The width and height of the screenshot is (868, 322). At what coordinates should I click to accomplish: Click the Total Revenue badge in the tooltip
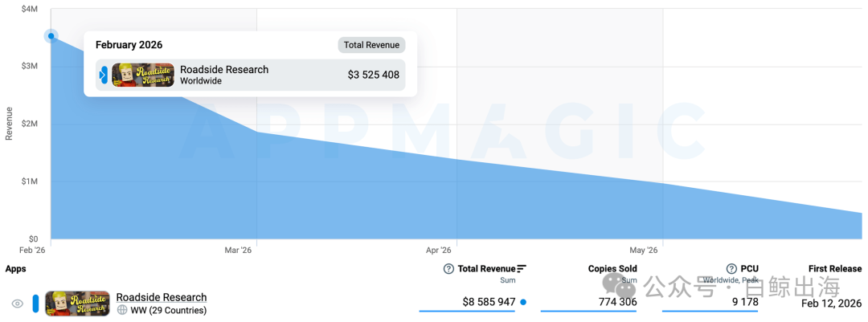[x=372, y=45]
